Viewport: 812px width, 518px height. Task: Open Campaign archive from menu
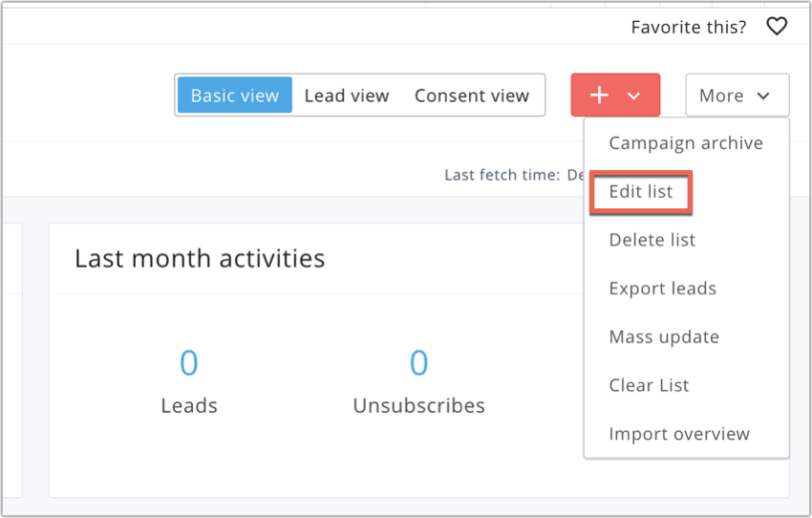point(686,143)
